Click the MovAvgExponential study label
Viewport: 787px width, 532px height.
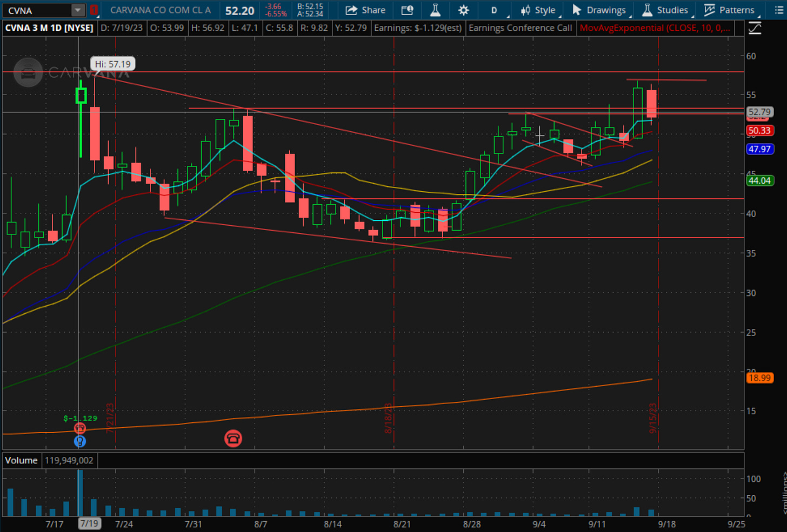tap(655, 28)
